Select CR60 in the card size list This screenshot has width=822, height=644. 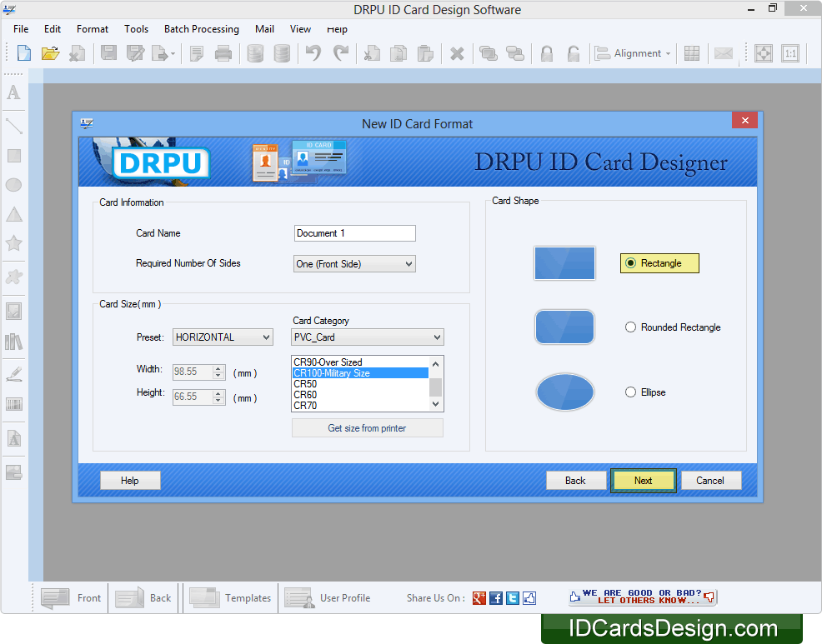[360, 395]
